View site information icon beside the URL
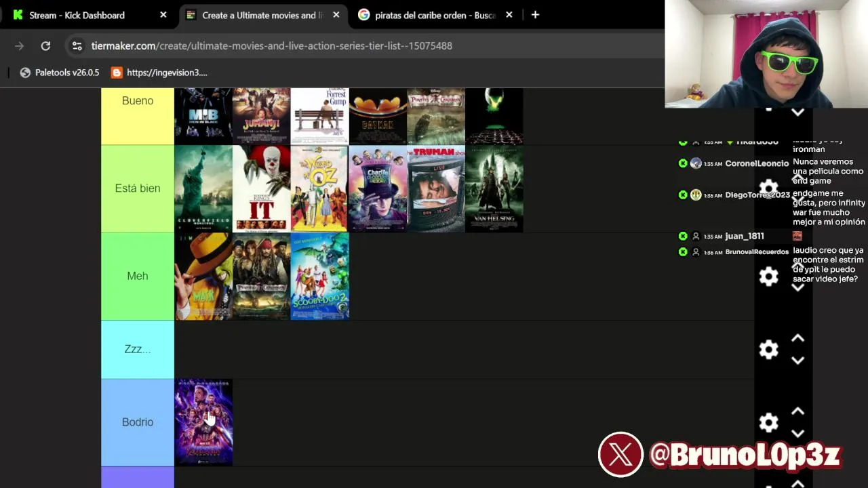Screen dimensions: 868x488 click(x=77, y=45)
